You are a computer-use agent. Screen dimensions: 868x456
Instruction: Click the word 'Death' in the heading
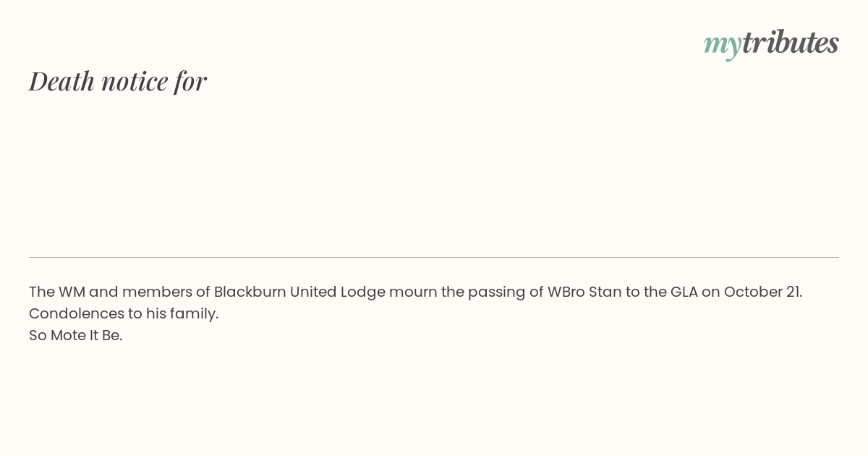tap(61, 81)
